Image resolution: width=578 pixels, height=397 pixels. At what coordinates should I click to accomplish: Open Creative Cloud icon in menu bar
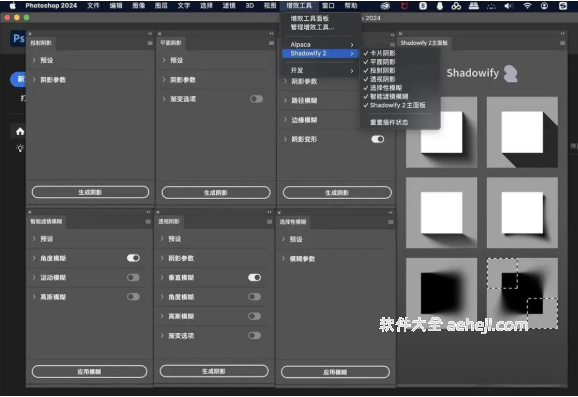point(385,6)
